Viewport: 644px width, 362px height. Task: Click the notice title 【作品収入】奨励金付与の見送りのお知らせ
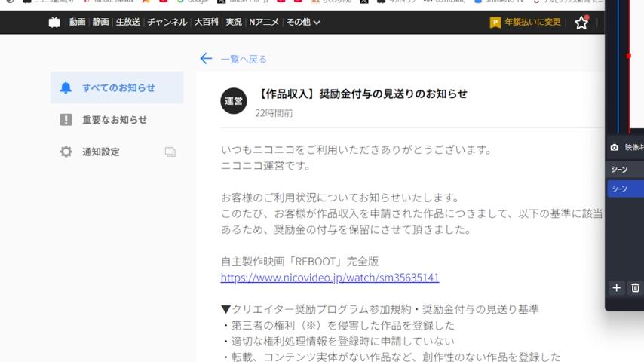pos(361,94)
